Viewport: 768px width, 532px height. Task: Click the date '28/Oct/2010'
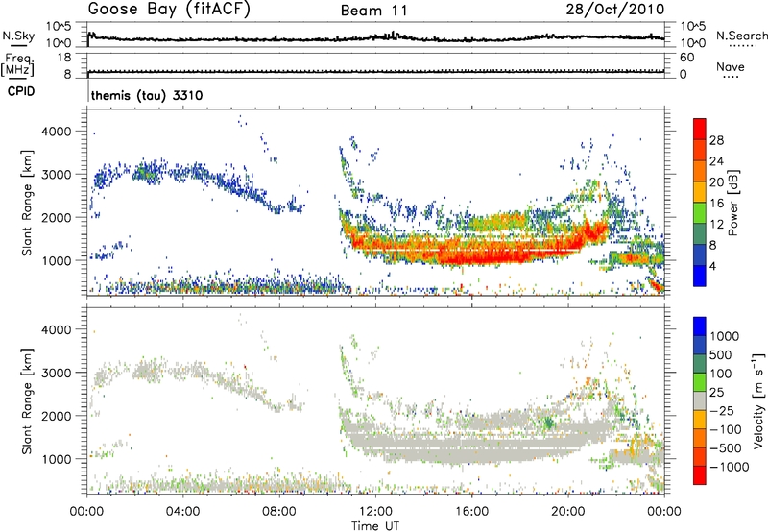[x=615, y=10]
